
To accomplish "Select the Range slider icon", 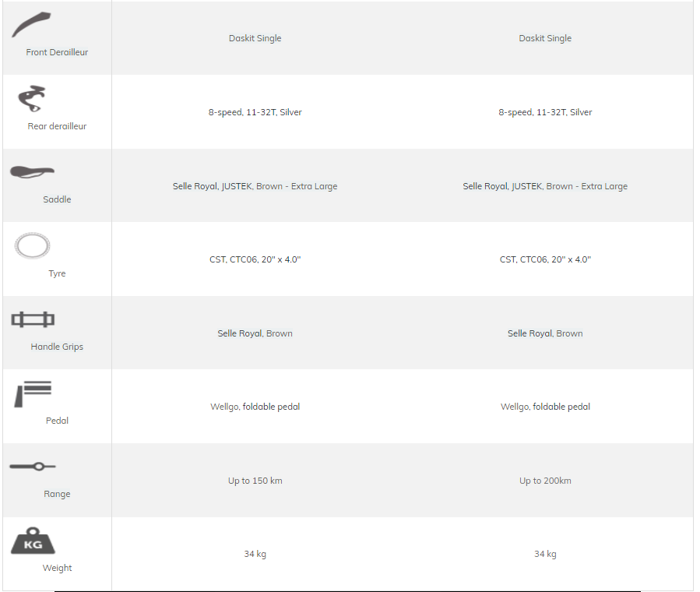I will (x=33, y=467).
